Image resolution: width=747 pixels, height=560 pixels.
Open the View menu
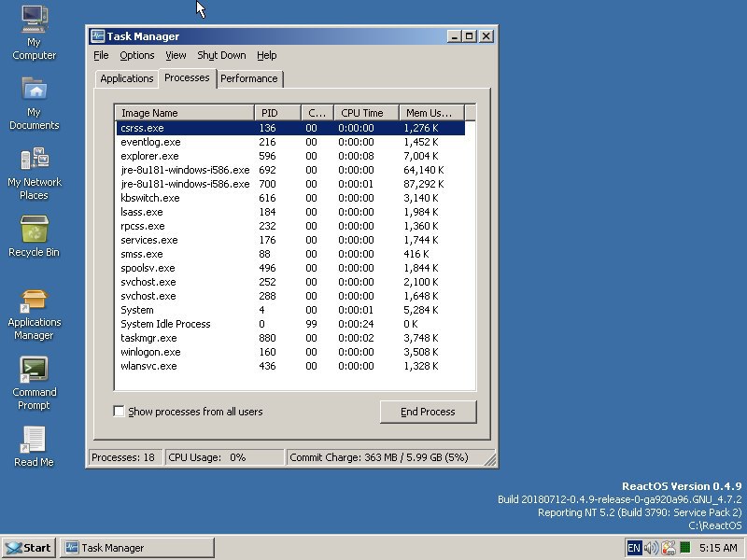click(x=176, y=56)
